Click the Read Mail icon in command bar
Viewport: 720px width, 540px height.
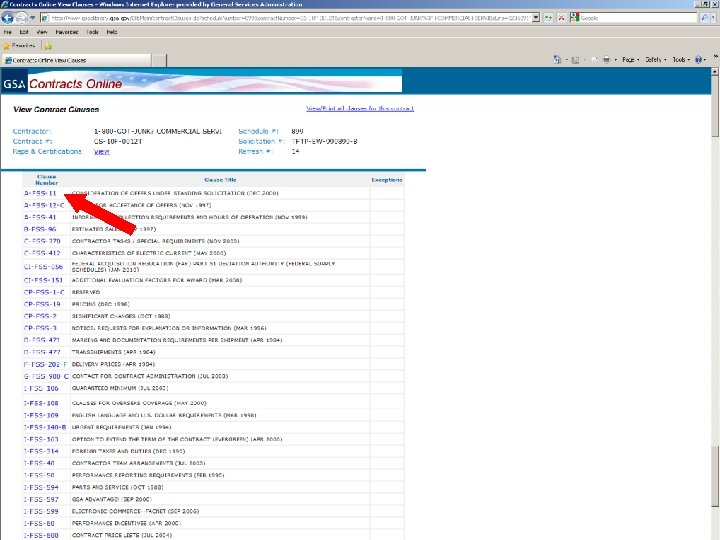[594, 60]
